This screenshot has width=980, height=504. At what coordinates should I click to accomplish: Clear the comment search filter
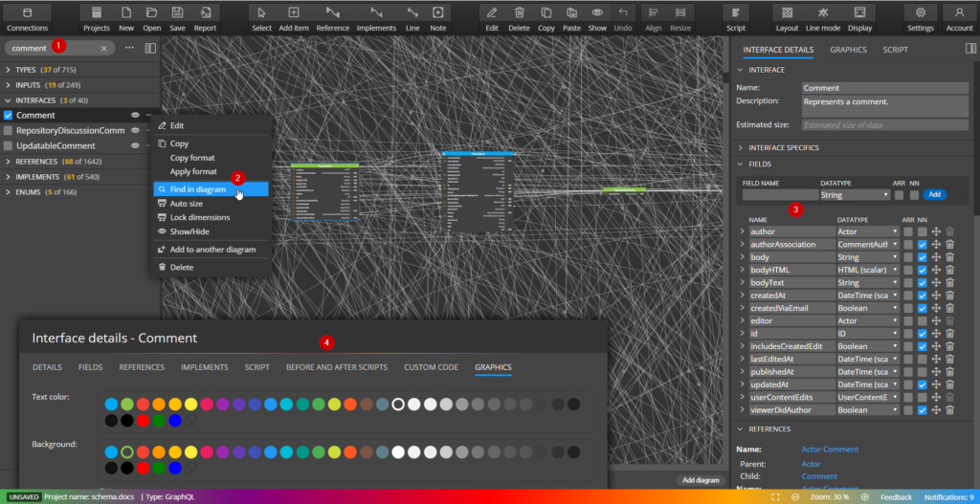tap(103, 48)
